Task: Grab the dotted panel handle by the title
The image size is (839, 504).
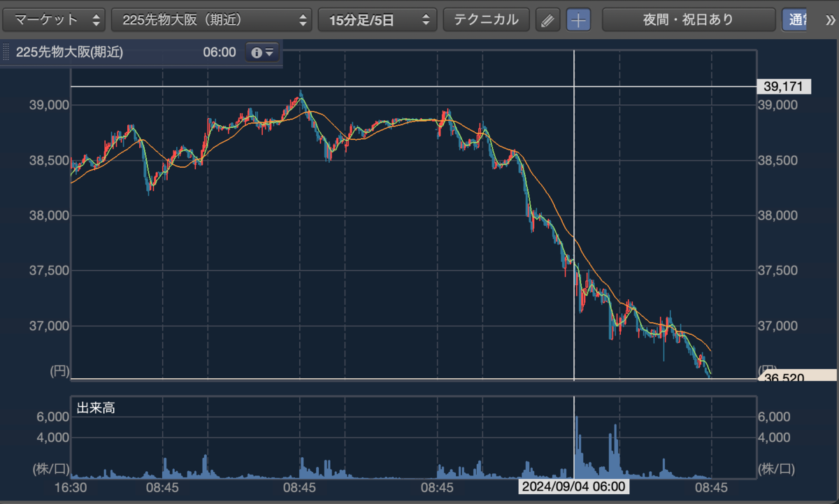Action: pyautogui.click(x=6, y=52)
